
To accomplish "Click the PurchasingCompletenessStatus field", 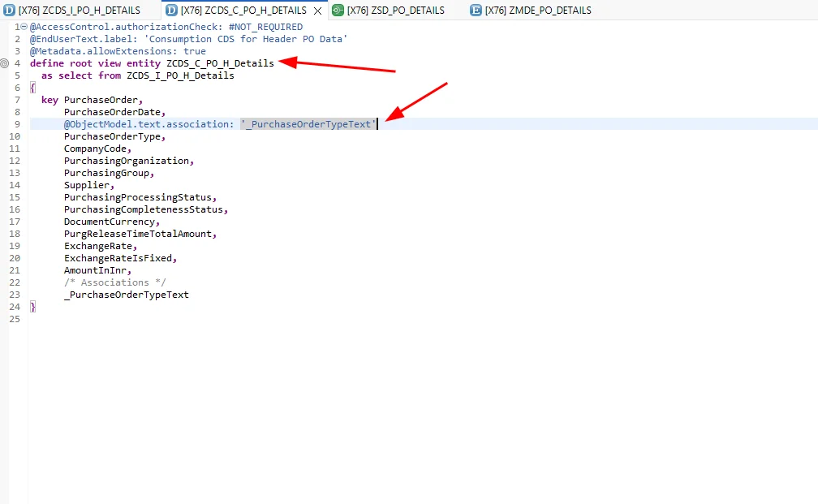I will 144,209.
